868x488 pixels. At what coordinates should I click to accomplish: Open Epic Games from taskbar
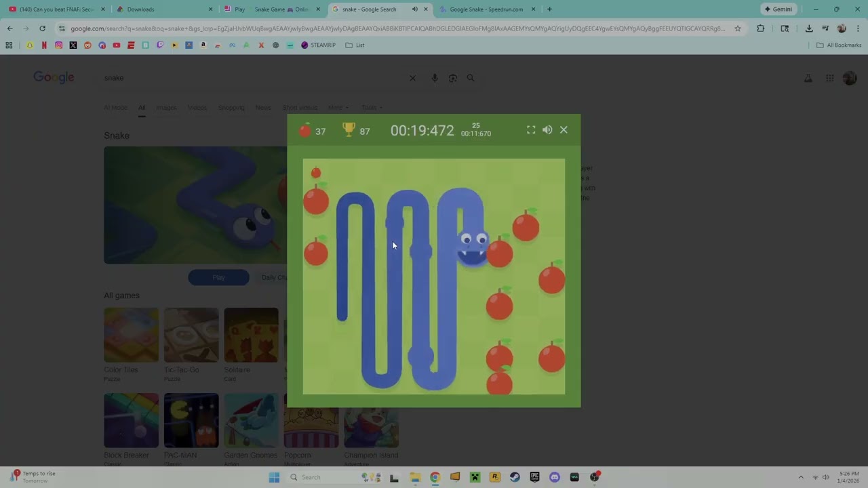pyautogui.click(x=534, y=477)
